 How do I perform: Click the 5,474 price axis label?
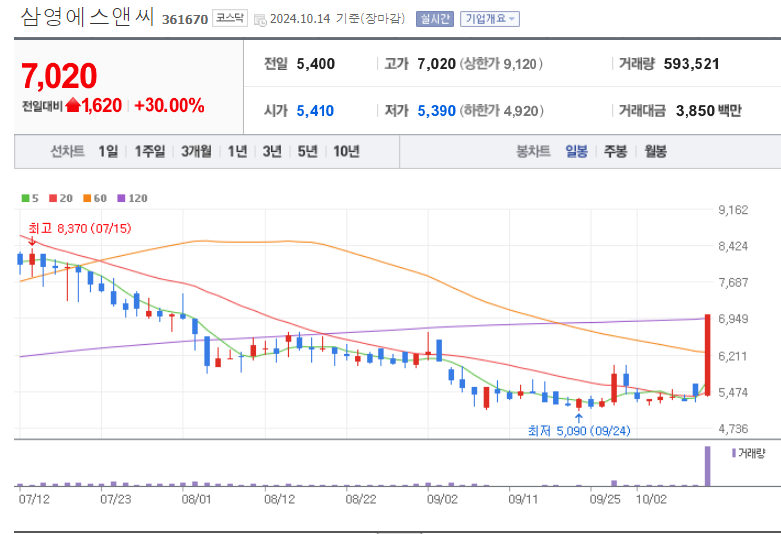point(733,393)
